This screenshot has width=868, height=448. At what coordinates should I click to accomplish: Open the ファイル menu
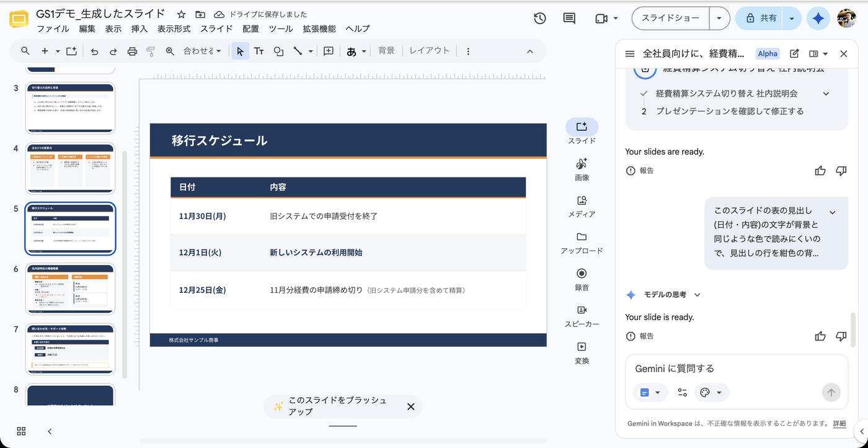pyautogui.click(x=53, y=29)
